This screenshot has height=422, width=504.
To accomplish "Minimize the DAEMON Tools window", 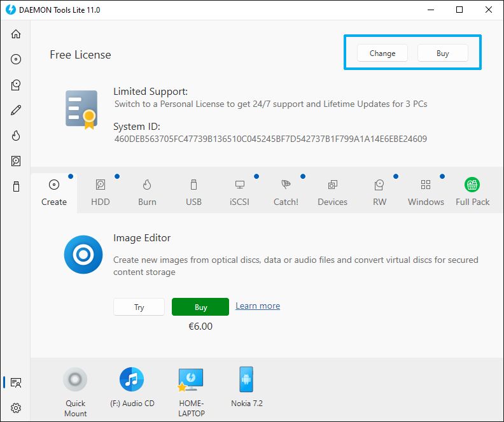I will [431, 10].
